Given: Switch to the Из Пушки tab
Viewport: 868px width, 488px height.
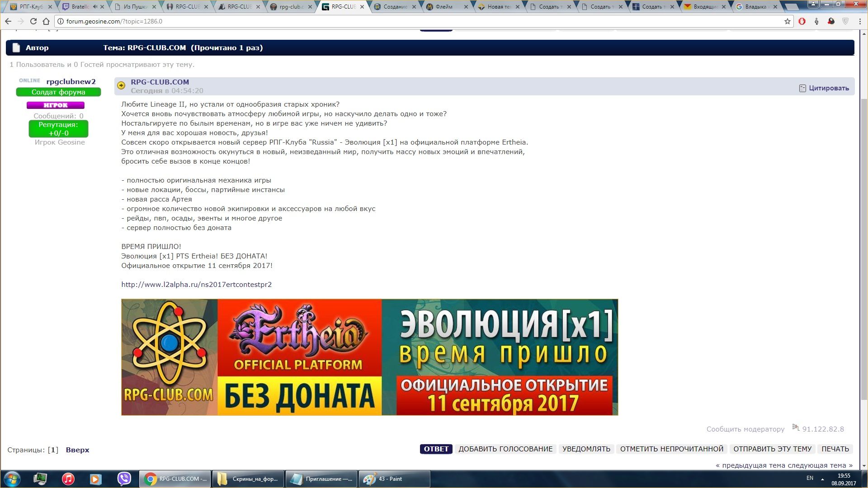Looking at the screenshot, I should (135, 7).
